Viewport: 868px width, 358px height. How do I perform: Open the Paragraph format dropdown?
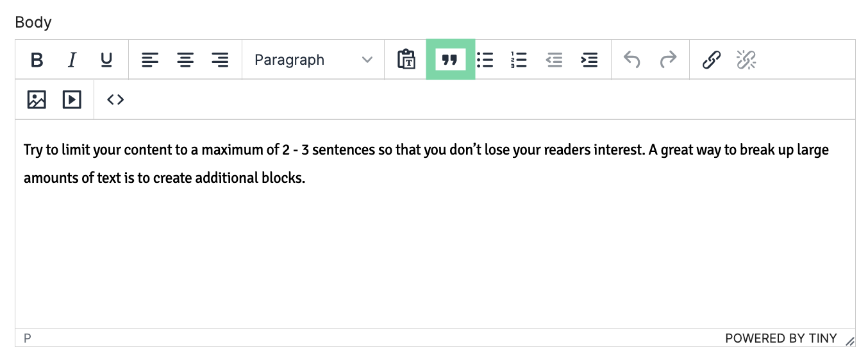click(313, 60)
